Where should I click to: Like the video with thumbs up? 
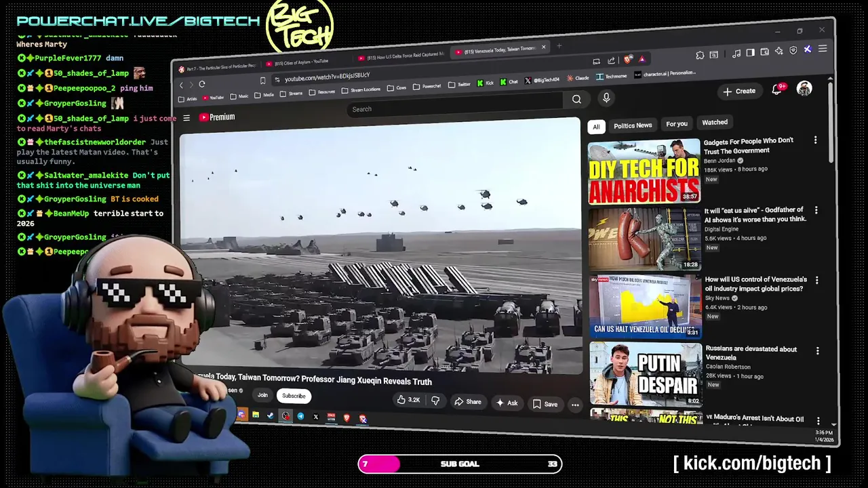click(408, 401)
